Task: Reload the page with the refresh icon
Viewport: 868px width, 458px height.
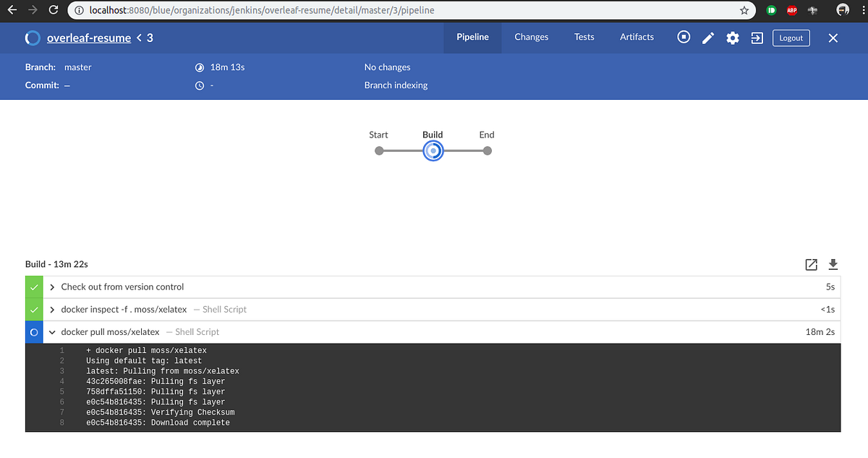Action: [x=54, y=11]
